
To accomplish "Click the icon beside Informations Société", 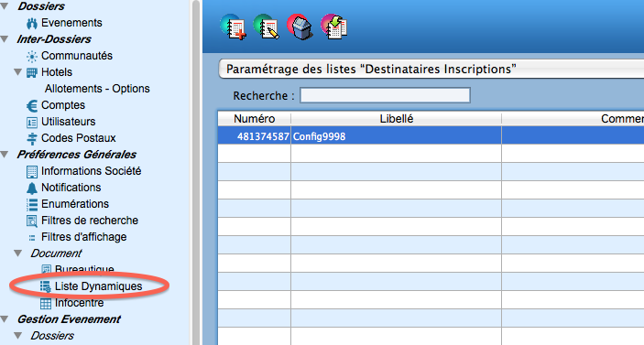I will [x=32, y=171].
